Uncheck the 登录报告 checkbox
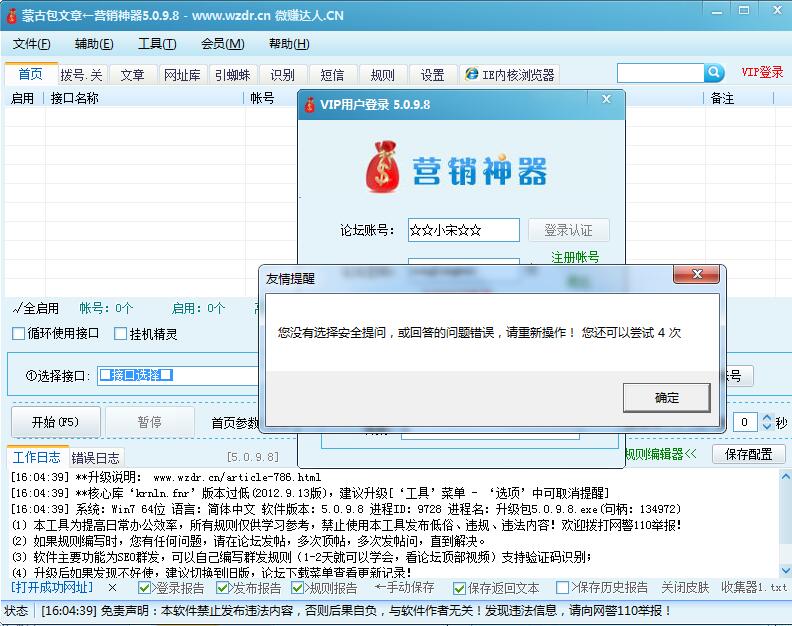The width and height of the screenshot is (792, 626). pos(144,588)
